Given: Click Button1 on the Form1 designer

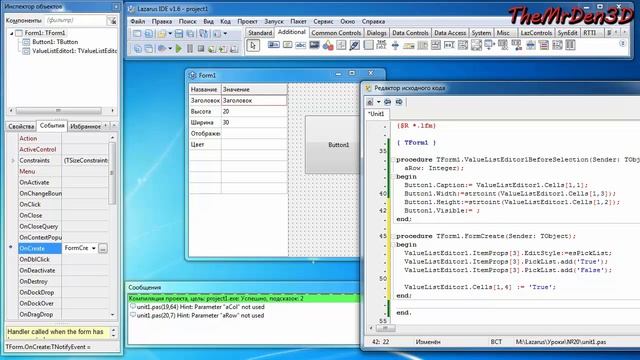Looking at the screenshot, I should coord(333,145).
